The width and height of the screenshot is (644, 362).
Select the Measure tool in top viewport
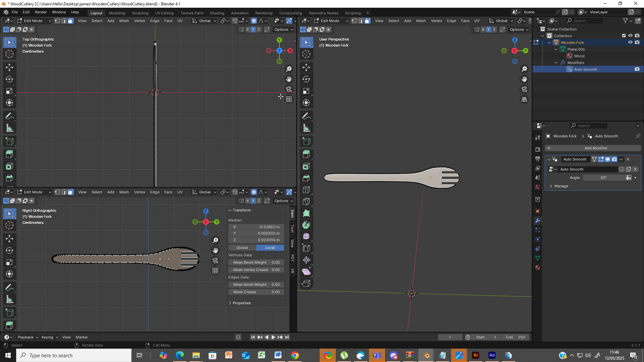pos(9,128)
